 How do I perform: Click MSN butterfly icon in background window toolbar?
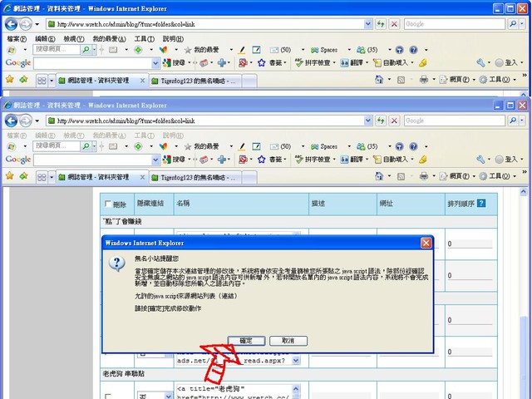point(163,50)
